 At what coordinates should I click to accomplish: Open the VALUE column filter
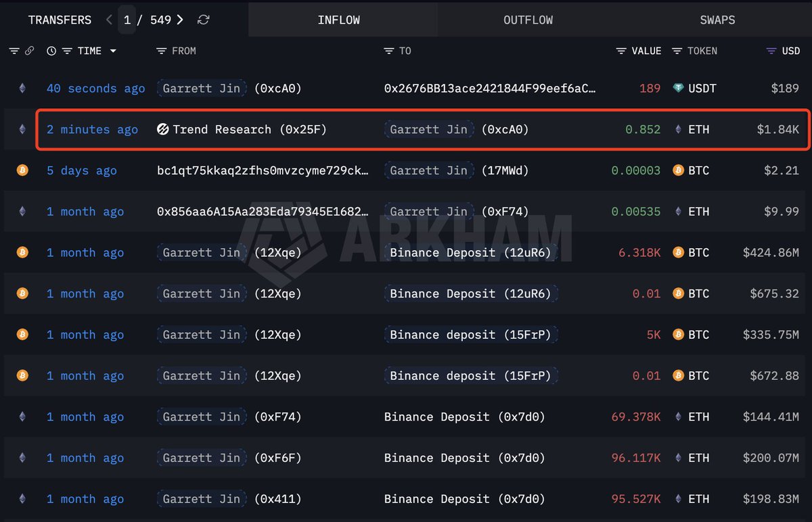coord(621,51)
